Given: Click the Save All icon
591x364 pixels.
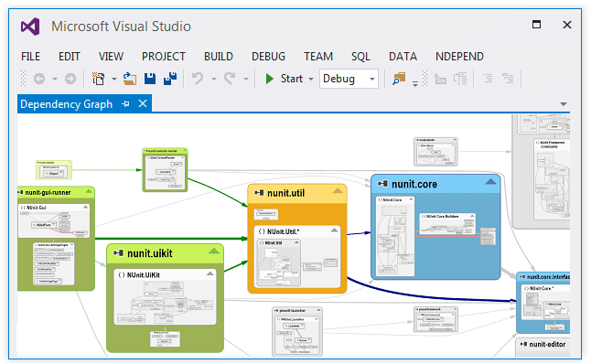Looking at the screenshot, I should pyautogui.click(x=170, y=79).
